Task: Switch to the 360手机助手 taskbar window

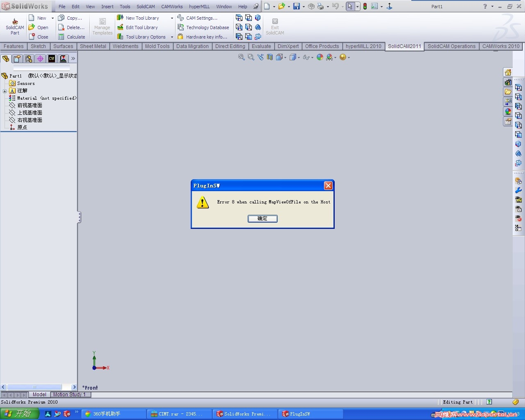Action: (113, 414)
